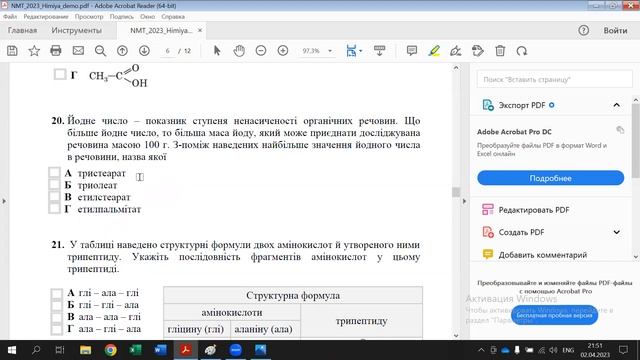Open scrolling mode keyboard icon
This screenshot has width=640, height=360.
coord(379,51)
